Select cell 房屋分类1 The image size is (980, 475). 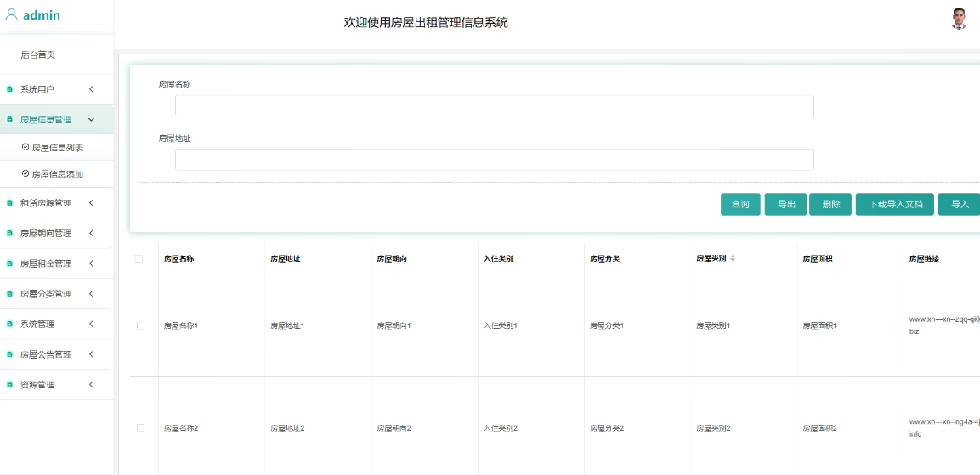pos(607,325)
